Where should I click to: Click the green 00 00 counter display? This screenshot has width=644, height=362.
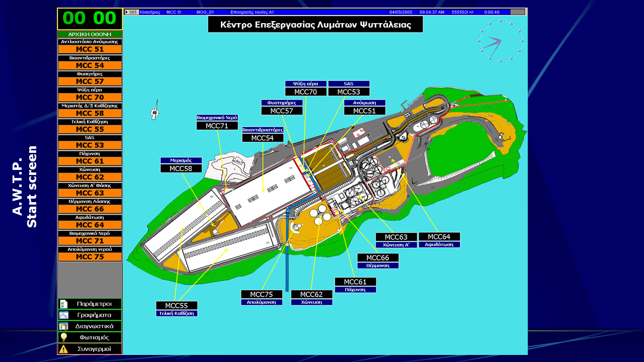pyautogui.click(x=90, y=18)
